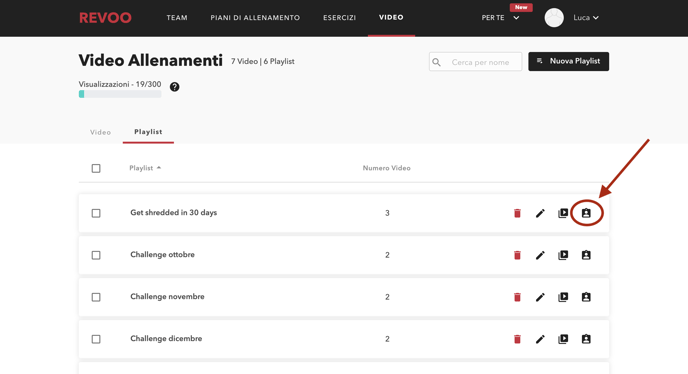
Task: Delete the Challenge dicembre playlist
Action: (x=517, y=339)
